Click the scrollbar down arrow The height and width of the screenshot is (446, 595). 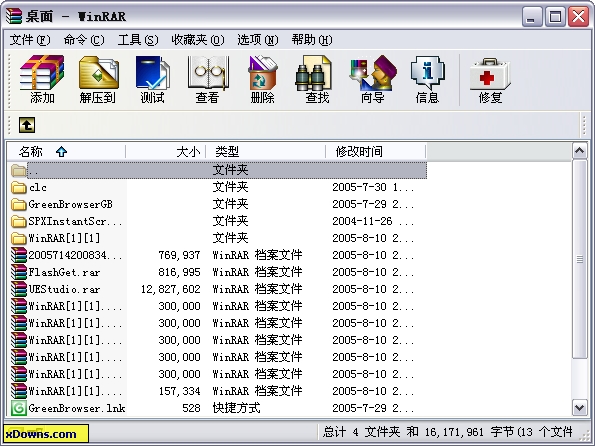pyautogui.click(x=579, y=408)
